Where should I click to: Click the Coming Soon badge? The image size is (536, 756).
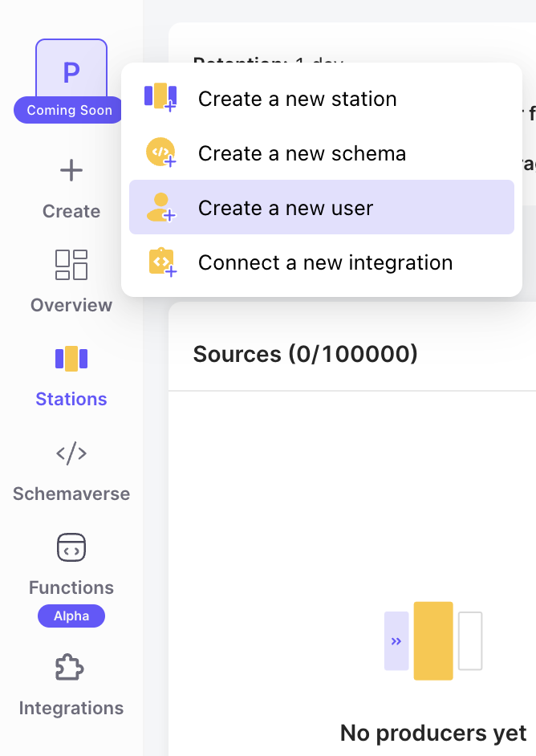[x=69, y=110]
